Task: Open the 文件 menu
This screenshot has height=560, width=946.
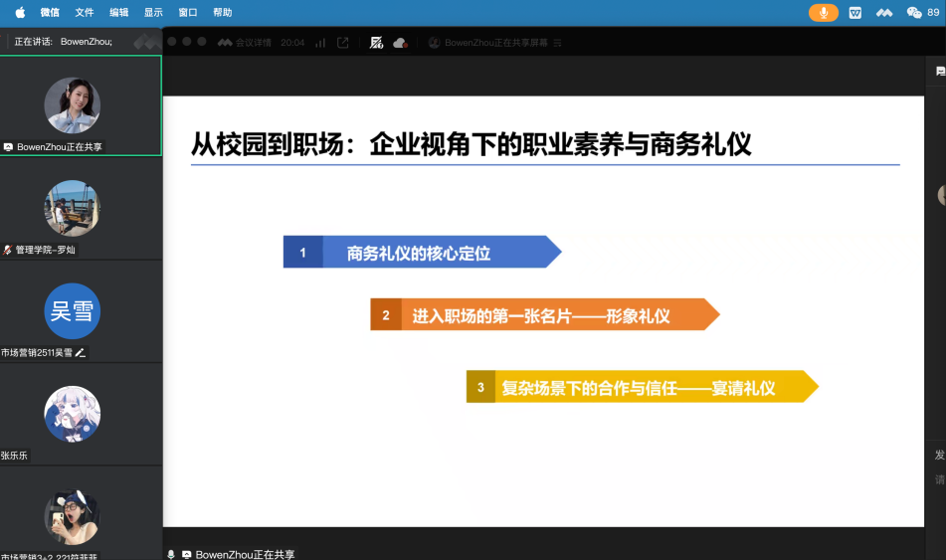Action: [x=85, y=12]
